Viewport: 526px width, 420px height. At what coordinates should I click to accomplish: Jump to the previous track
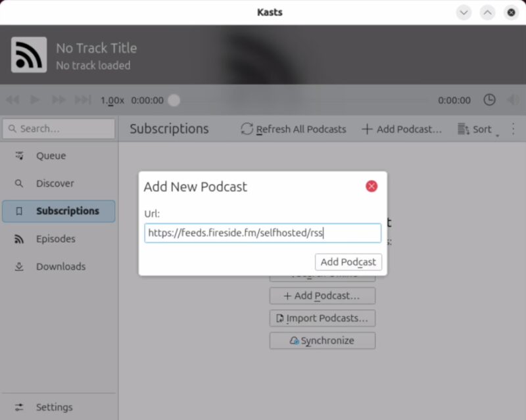pos(11,100)
